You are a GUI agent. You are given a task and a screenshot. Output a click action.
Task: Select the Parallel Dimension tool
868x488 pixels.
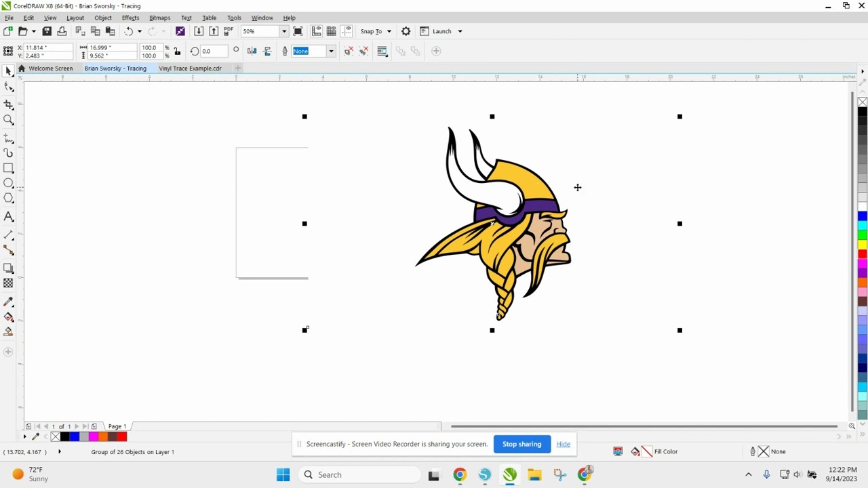[8, 235]
